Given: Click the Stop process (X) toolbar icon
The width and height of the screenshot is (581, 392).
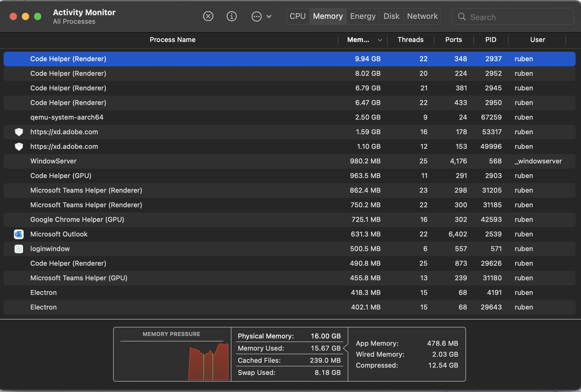Looking at the screenshot, I should coord(208,16).
